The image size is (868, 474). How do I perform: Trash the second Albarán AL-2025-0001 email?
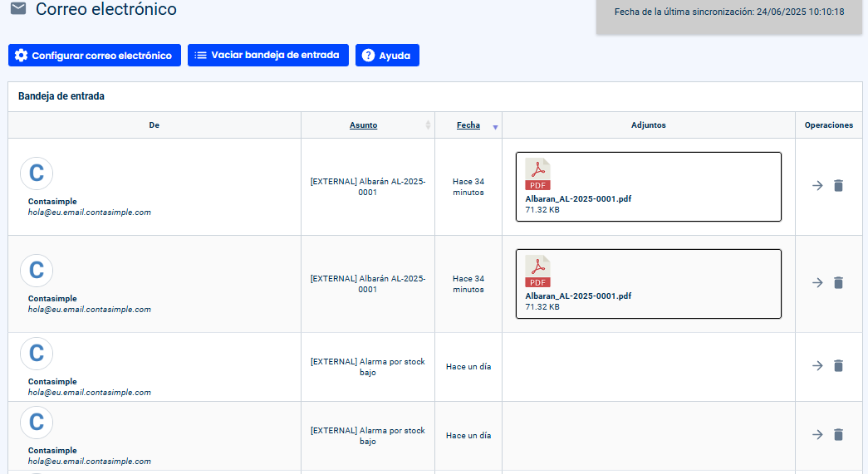pyautogui.click(x=839, y=283)
